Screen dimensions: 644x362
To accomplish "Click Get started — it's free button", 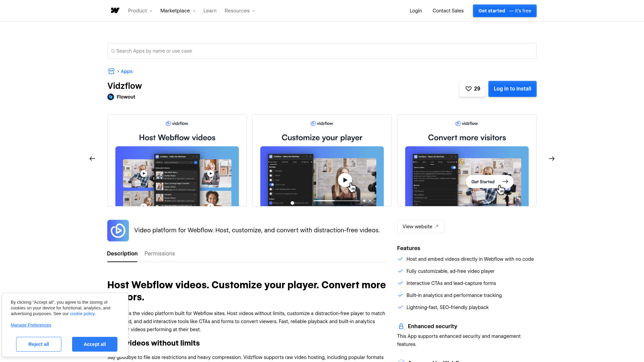I will [505, 11].
